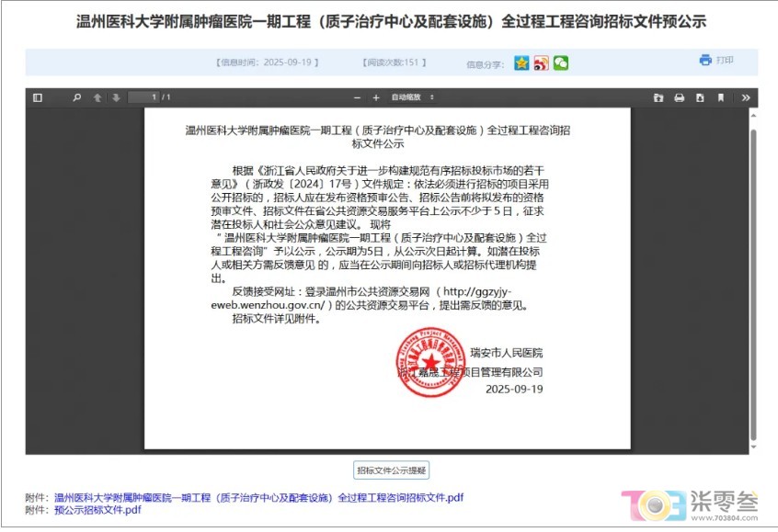Expand the PDF toolbar more tools menu
Image resolution: width=778 pixels, height=532 pixels.
coord(746,97)
